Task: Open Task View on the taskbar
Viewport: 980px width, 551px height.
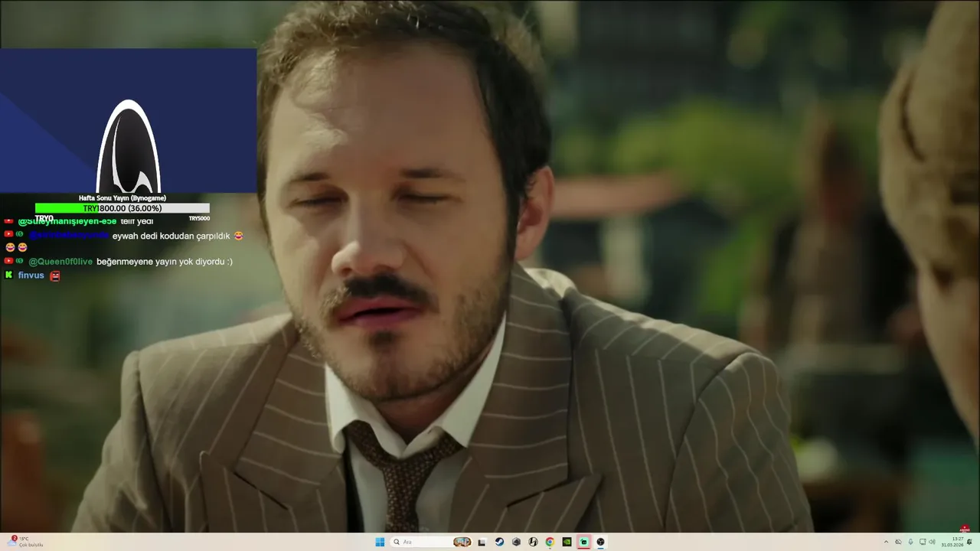Action: point(482,543)
